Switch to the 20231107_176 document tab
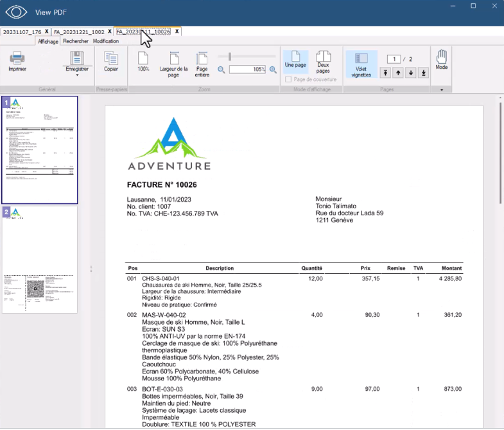The height and width of the screenshot is (430, 504). point(22,32)
